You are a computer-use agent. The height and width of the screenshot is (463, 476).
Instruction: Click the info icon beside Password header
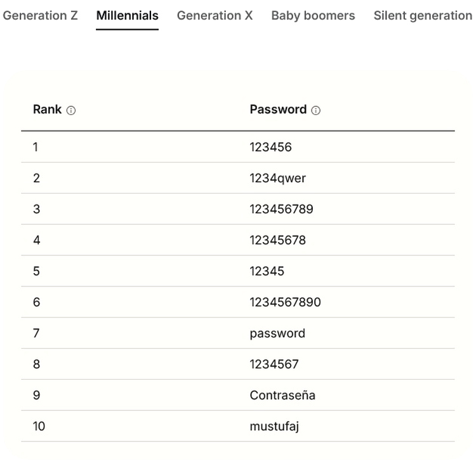click(x=316, y=111)
